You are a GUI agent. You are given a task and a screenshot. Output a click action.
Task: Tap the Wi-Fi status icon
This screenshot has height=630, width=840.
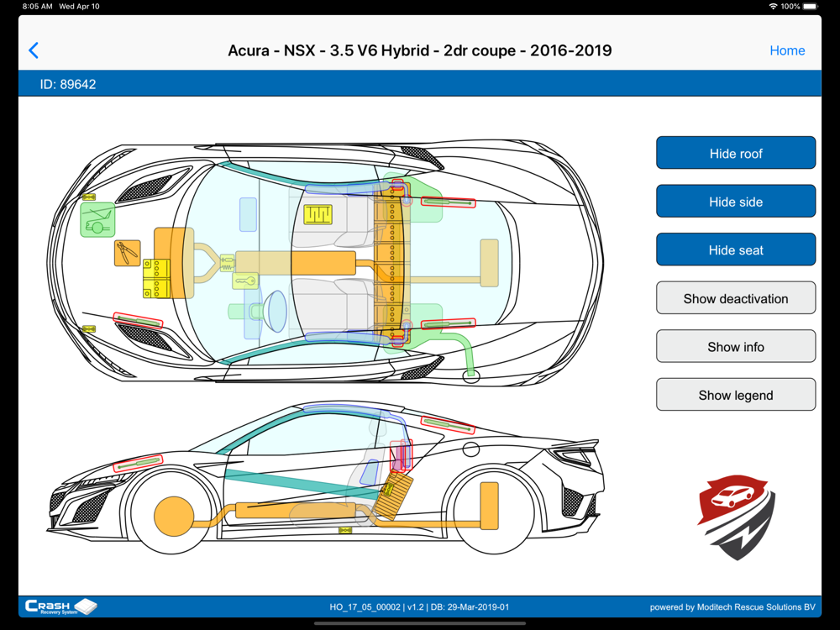pos(773,7)
